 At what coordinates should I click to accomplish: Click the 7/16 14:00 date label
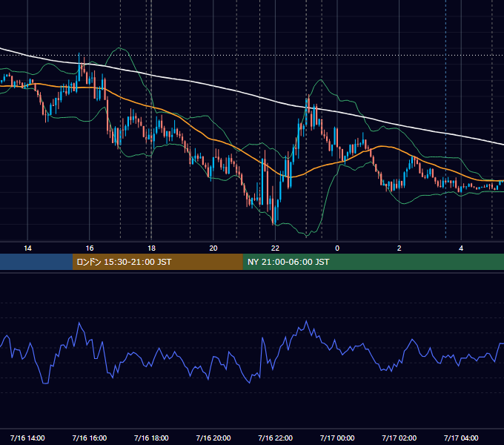[27, 438]
